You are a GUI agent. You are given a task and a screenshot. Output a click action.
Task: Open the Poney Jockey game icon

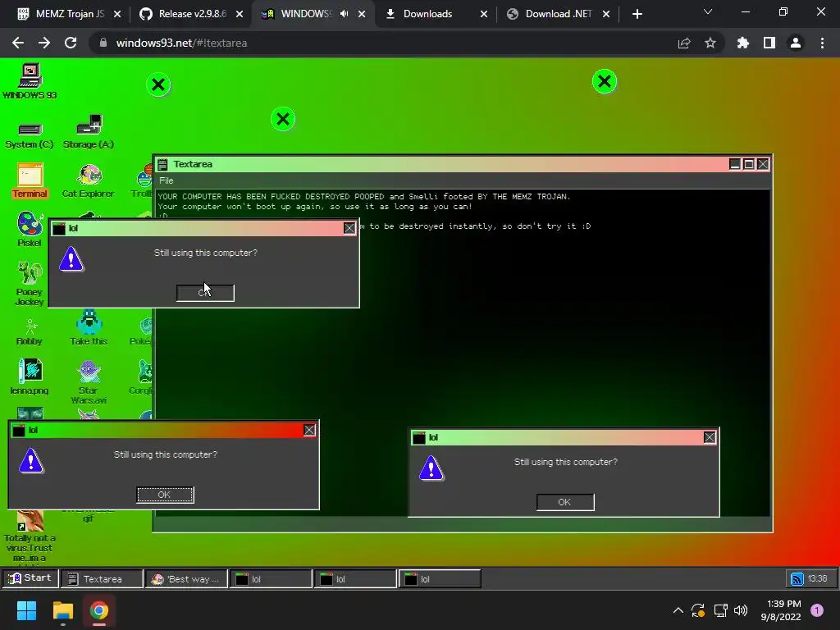(x=30, y=284)
